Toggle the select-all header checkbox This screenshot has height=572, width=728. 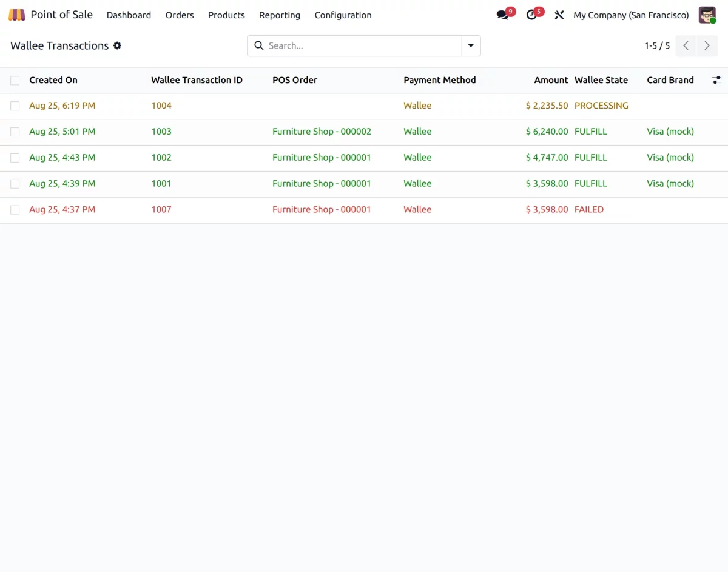click(x=15, y=80)
